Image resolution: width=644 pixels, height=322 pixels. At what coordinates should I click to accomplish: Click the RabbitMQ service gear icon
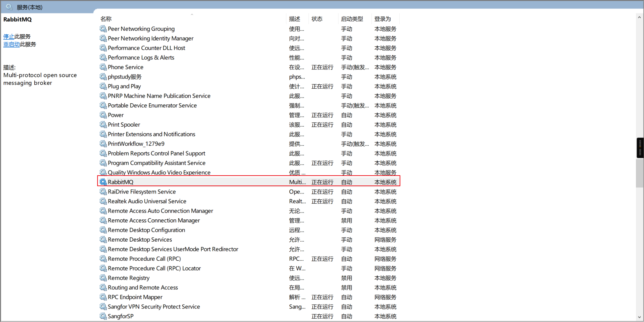pyautogui.click(x=103, y=182)
